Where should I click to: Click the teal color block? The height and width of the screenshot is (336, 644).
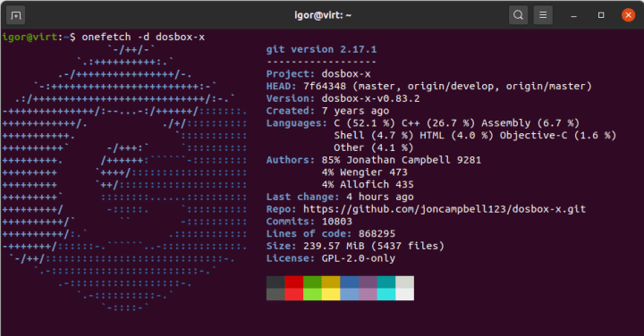386,281
